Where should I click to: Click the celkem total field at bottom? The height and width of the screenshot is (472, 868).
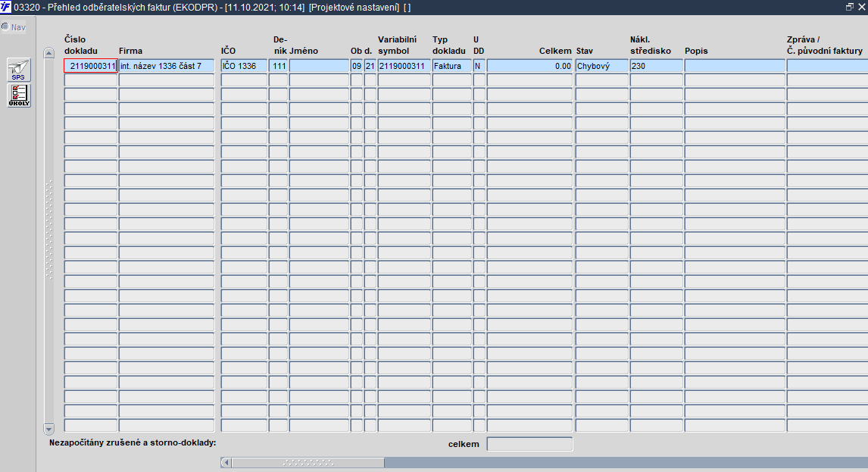[529, 444]
